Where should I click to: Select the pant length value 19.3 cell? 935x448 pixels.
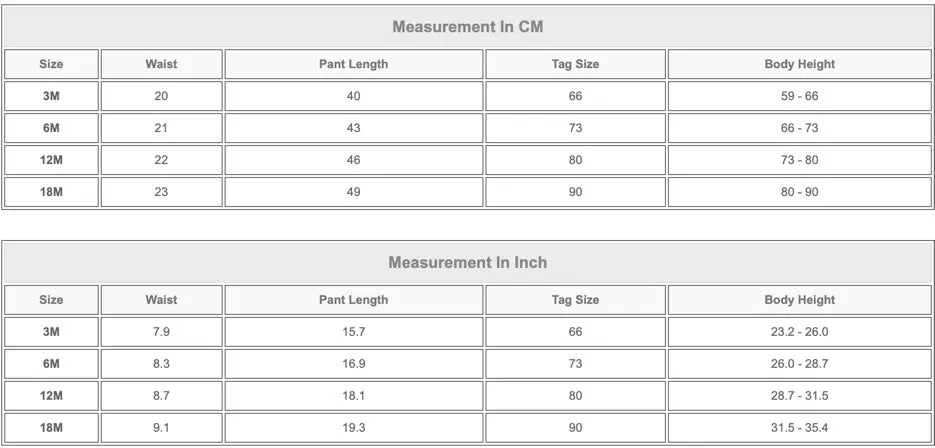pos(354,428)
